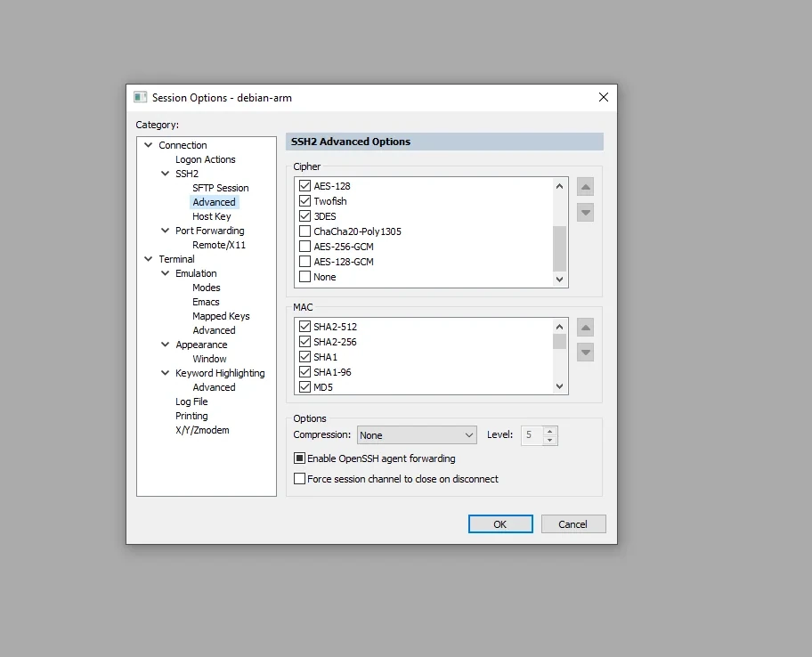The height and width of the screenshot is (657, 812).
Task: Move selected cipher down with arrow button
Action: point(585,212)
